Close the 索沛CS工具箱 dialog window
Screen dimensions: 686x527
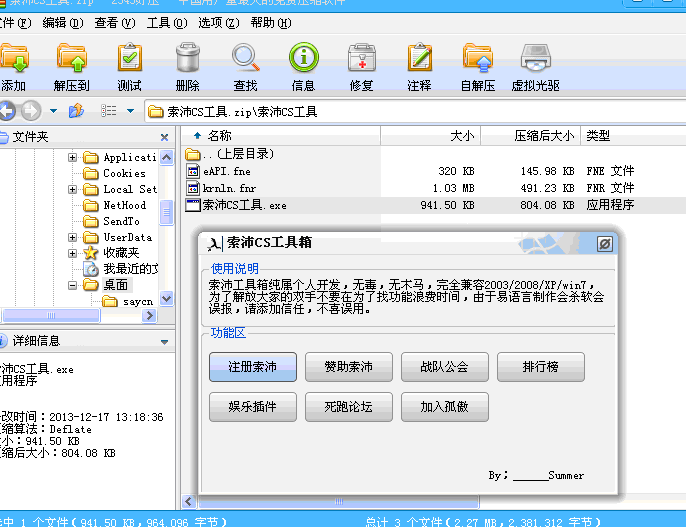[604, 243]
